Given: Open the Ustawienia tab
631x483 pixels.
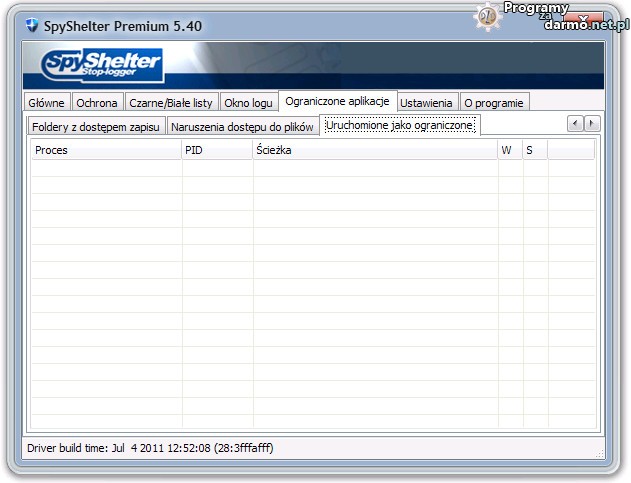Looking at the screenshot, I should click(x=426, y=103).
